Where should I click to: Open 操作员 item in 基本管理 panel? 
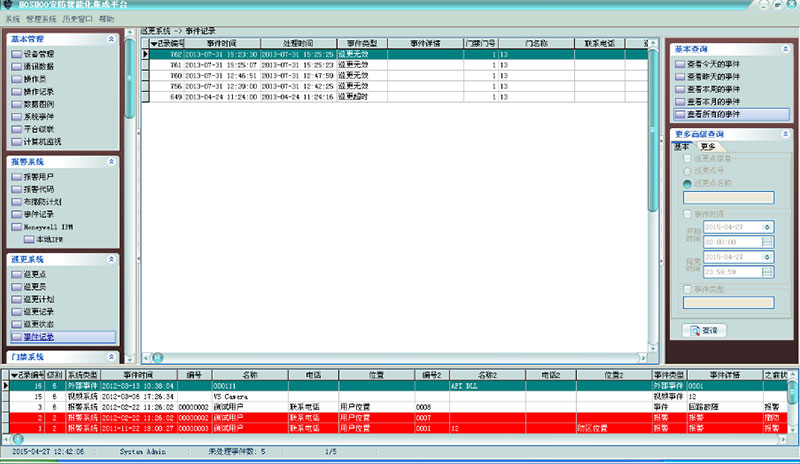coord(34,79)
